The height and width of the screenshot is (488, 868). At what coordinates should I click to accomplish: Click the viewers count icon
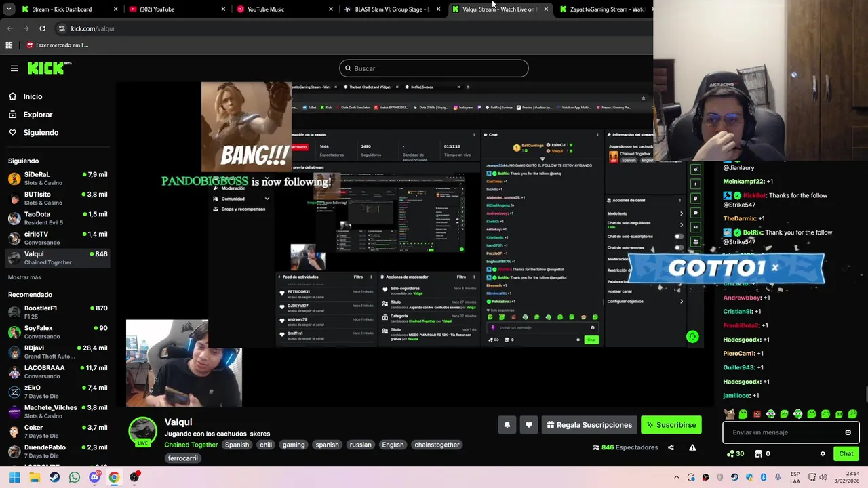click(x=596, y=447)
